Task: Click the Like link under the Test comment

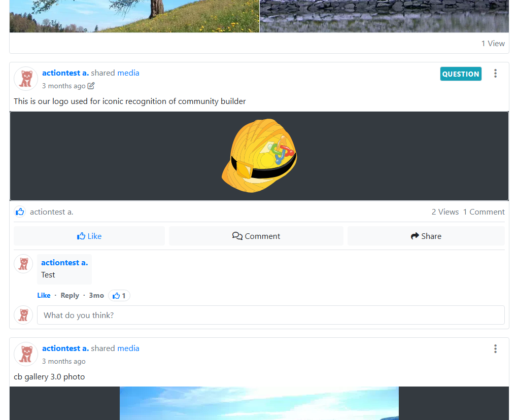Action: (x=44, y=296)
